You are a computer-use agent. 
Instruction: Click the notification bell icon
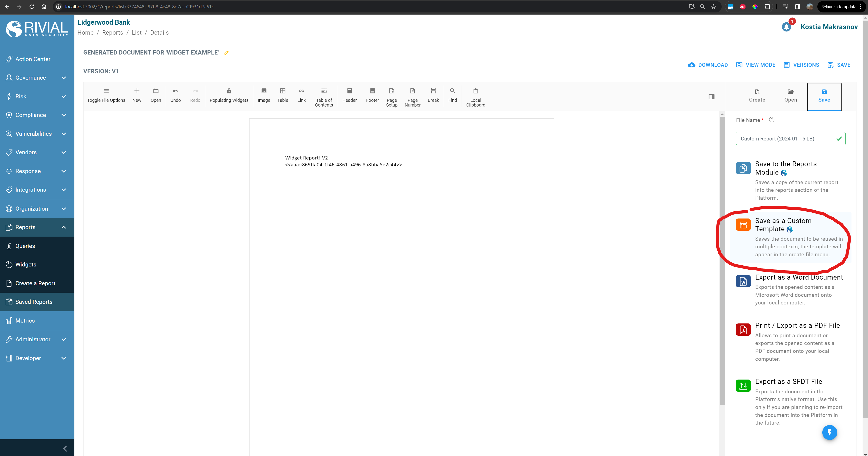coord(786,27)
